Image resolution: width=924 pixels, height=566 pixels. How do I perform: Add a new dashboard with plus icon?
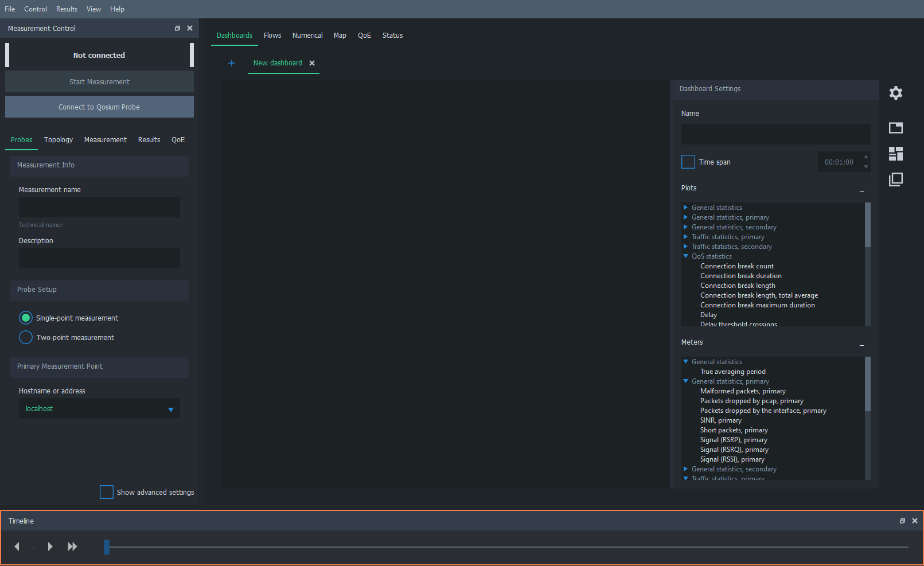(x=232, y=63)
